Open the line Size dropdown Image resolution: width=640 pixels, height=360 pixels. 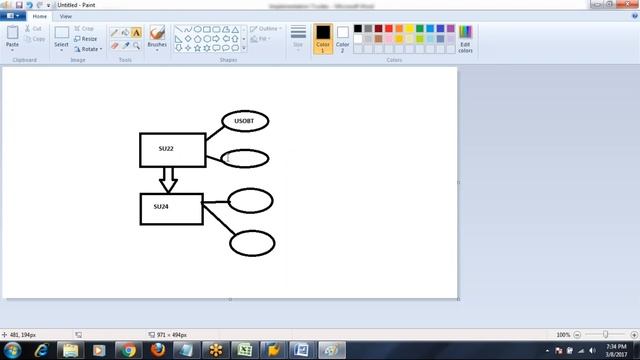tap(298, 38)
